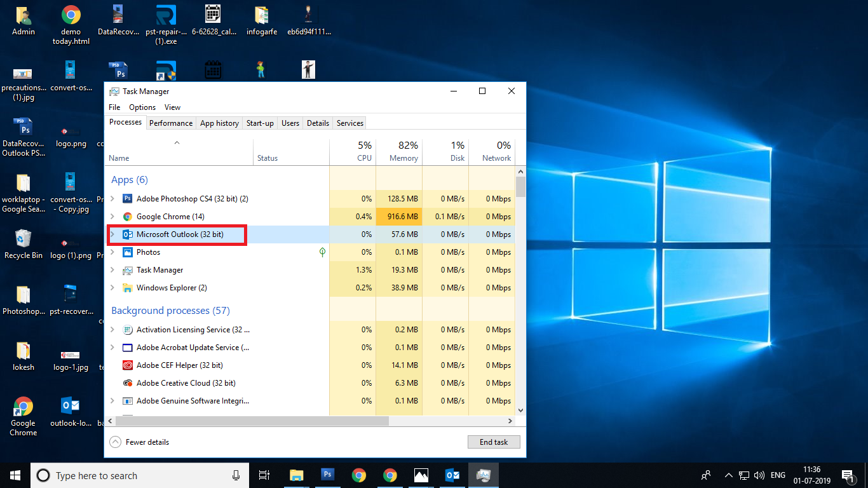The width and height of the screenshot is (868, 488).
Task: Click the Windows Explorer process icon
Action: click(x=127, y=288)
